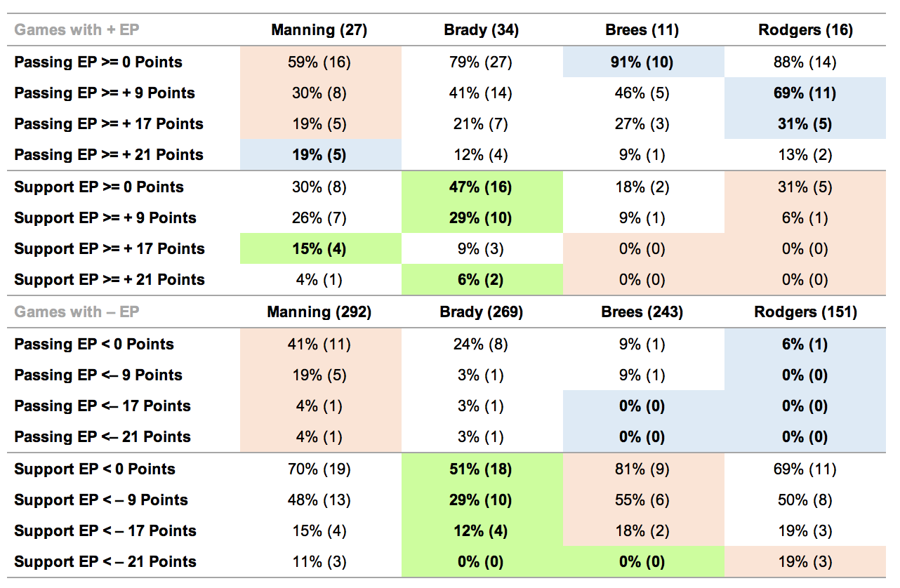Select the green highlighted "47% (16)" cell
Viewport: 900px width, 588px height.
pos(481,187)
